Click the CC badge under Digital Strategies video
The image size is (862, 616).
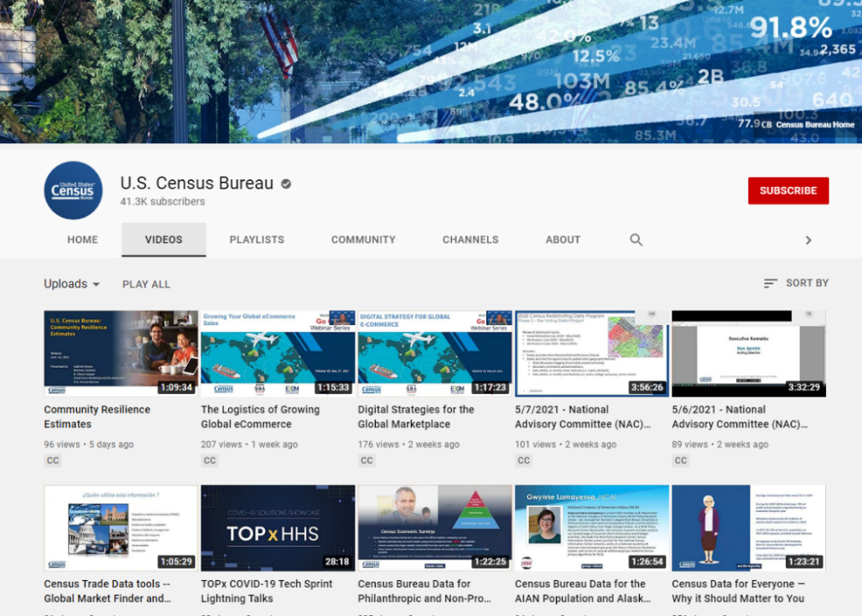tap(366, 460)
